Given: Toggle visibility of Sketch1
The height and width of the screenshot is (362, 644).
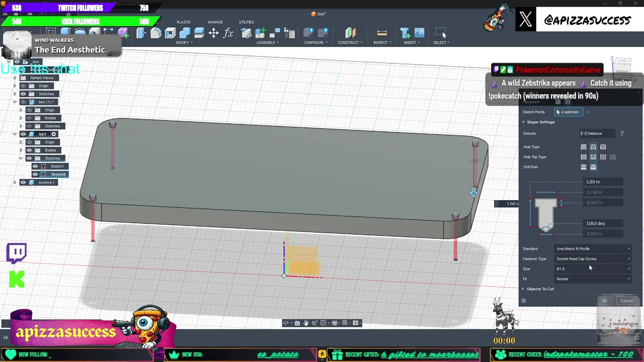Looking at the screenshot, I should click(x=35, y=166).
